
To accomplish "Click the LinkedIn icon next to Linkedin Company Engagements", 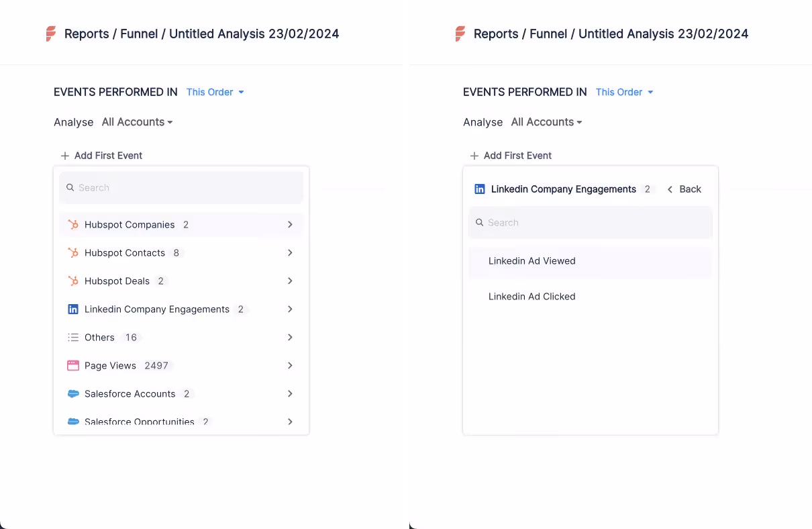I will (x=73, y=309).
